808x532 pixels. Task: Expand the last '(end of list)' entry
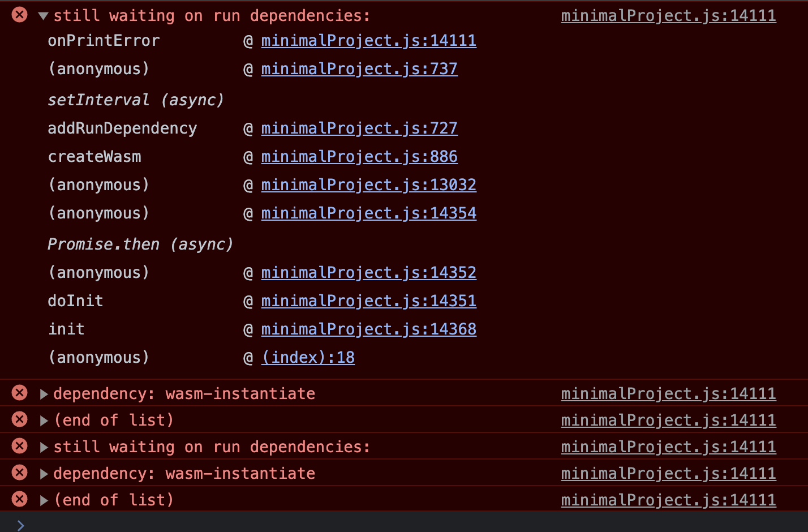coord(44,500)
